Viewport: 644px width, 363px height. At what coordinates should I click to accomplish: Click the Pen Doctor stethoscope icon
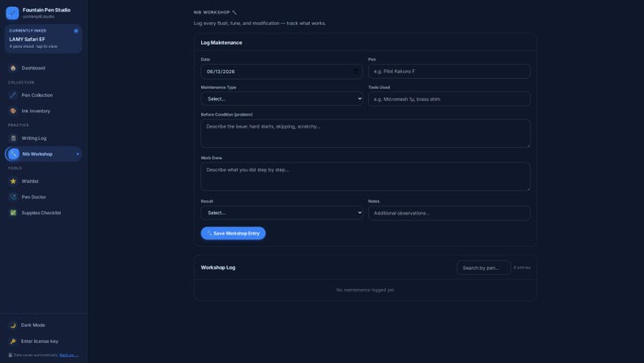click(x=13, y=197)
